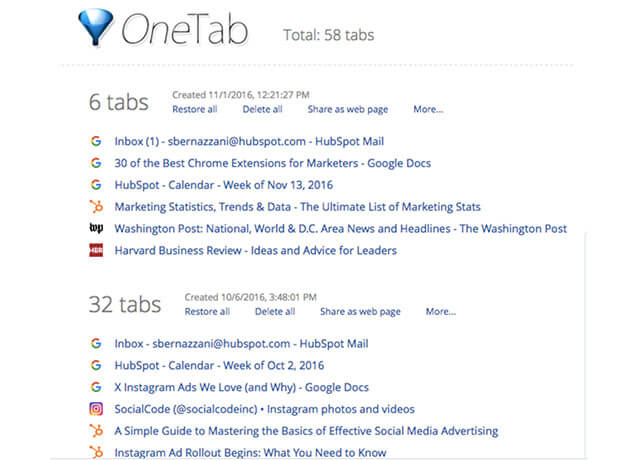Delete all tabs in the 32 tabs group
640x460 pixels.
(274, 312)
